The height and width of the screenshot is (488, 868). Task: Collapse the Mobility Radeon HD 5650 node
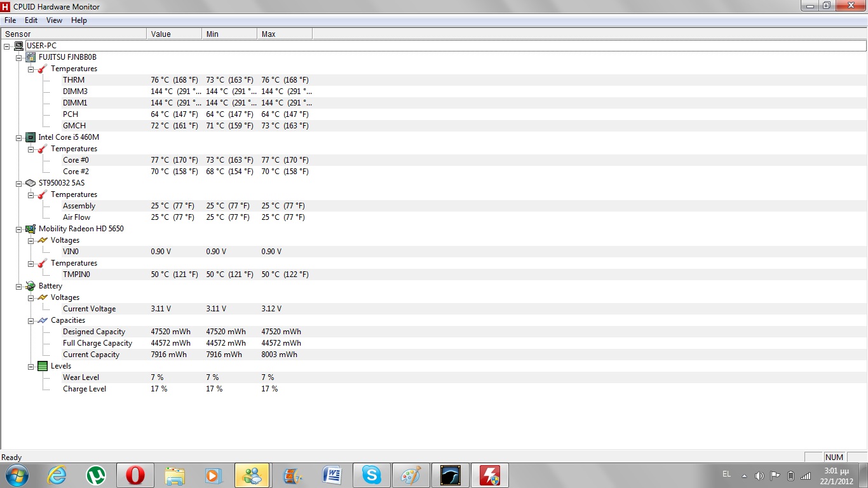18,229
